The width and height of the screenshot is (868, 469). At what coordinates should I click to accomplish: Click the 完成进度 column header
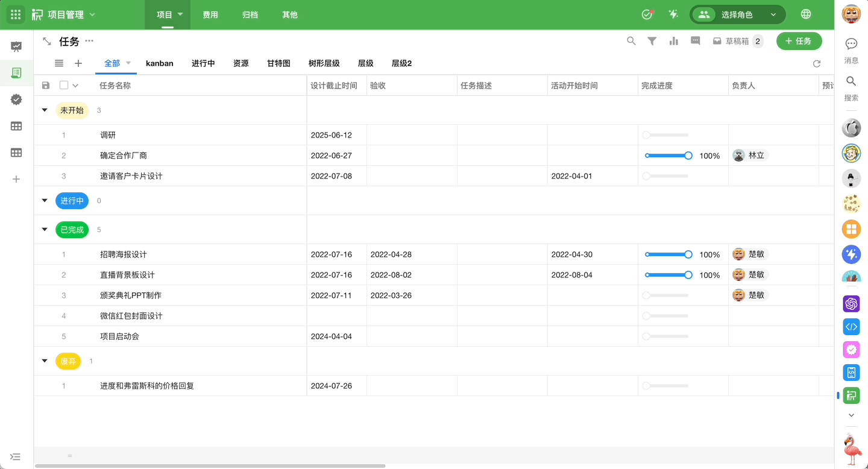click(x=683, y=86)
